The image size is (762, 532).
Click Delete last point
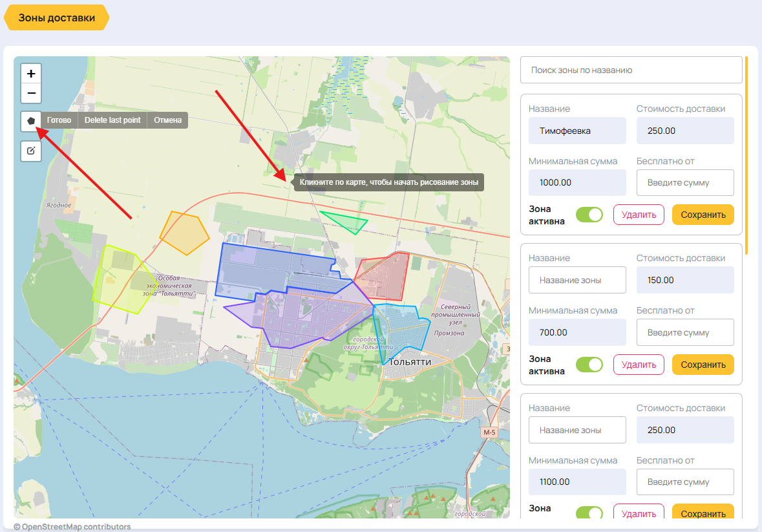coord(112,120)
